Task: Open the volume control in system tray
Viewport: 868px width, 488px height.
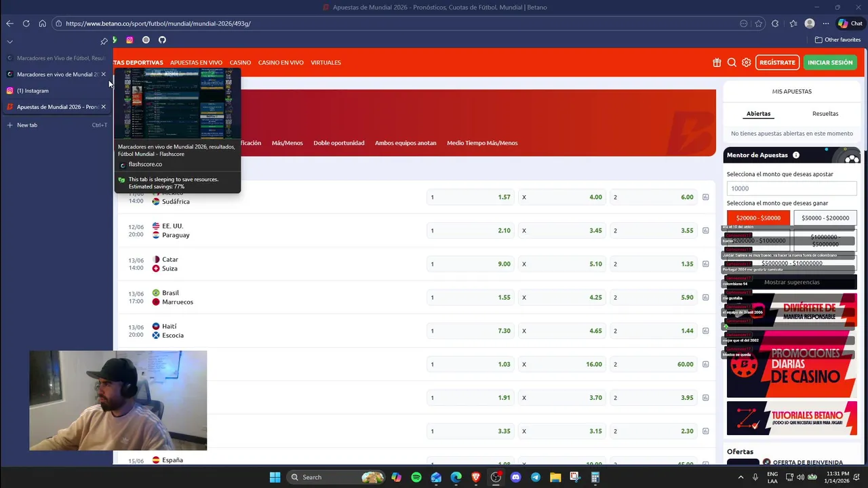Action: tap(801, 477)
